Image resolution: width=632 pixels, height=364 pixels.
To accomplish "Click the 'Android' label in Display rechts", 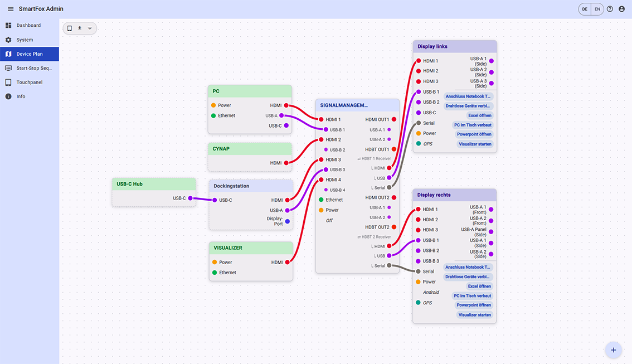I will point(431,292).
